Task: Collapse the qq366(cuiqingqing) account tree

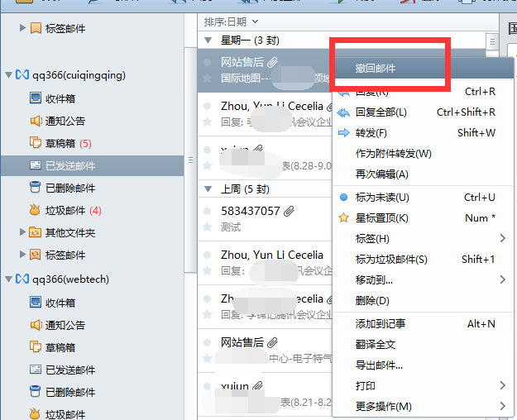Action: pyautogui.click(x=9, y=75)
